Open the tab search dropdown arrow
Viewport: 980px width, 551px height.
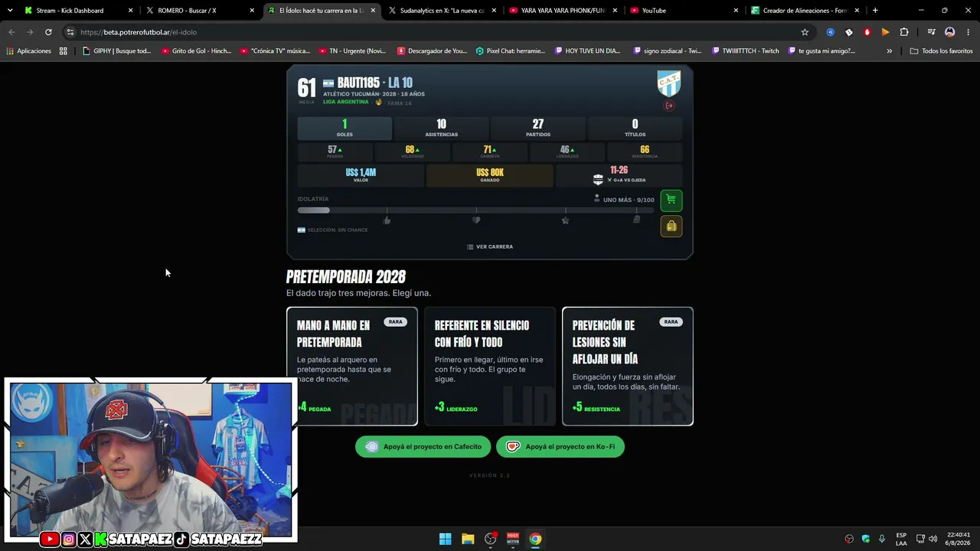(x=10, y=11)
